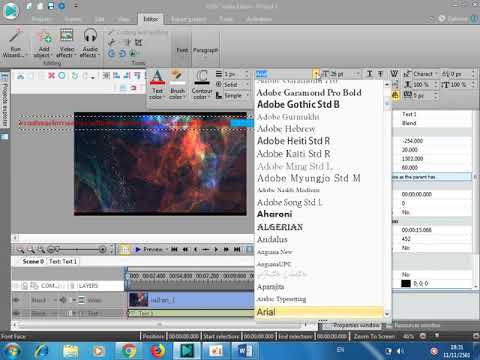Select Adobe Garamond Pro Bold font
Screen dimensions: 480x360
[x=309, y=93]
